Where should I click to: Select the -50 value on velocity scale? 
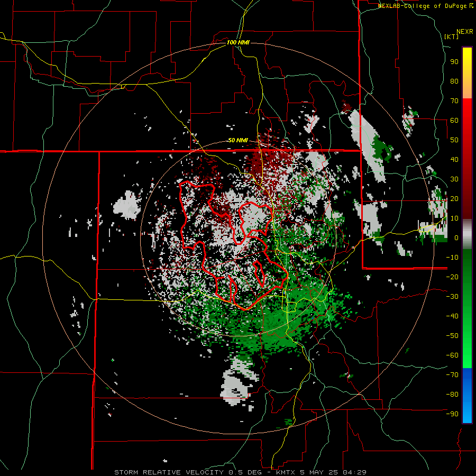[452, 335]
